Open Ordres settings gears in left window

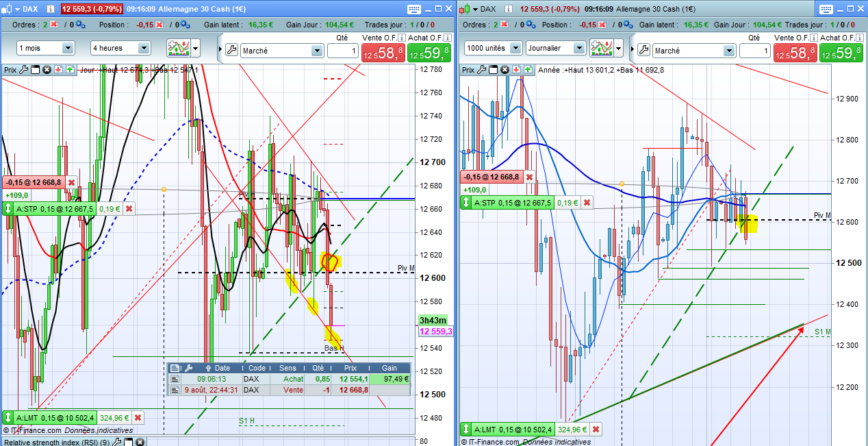point(80,24)
